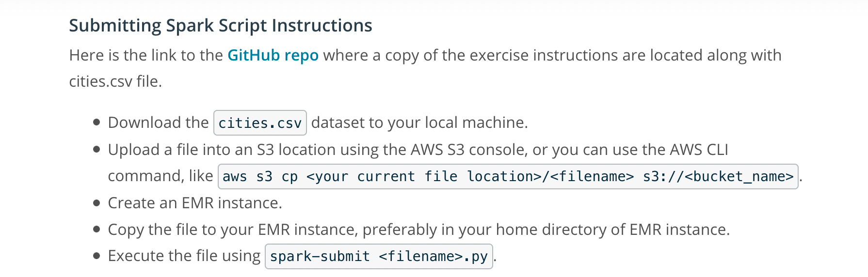Click the "Download the" step text
The width and height of the screenshot is (868, 277).
click(158, 123)
